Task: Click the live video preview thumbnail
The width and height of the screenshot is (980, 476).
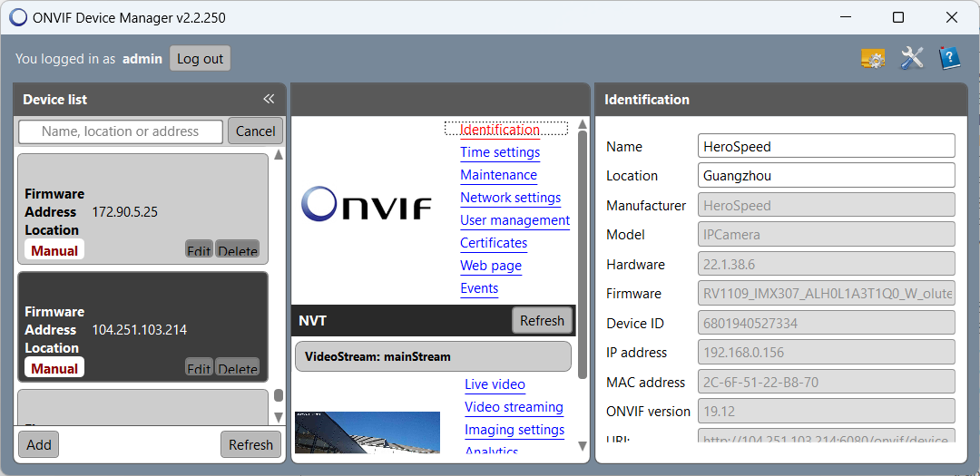Action: pos(367,432)
